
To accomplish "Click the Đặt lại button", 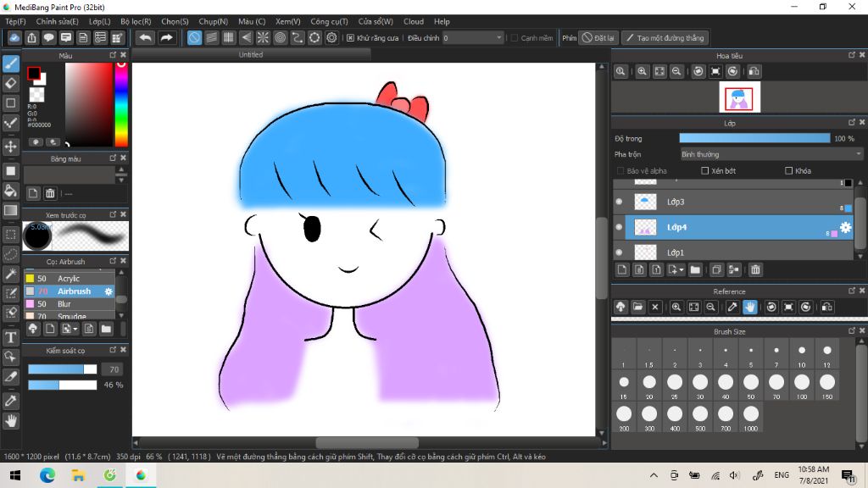I will click(598, 38).
